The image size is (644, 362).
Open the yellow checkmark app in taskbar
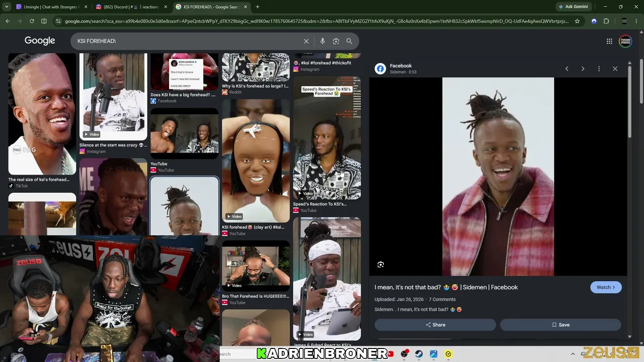(x=448, y=354)
